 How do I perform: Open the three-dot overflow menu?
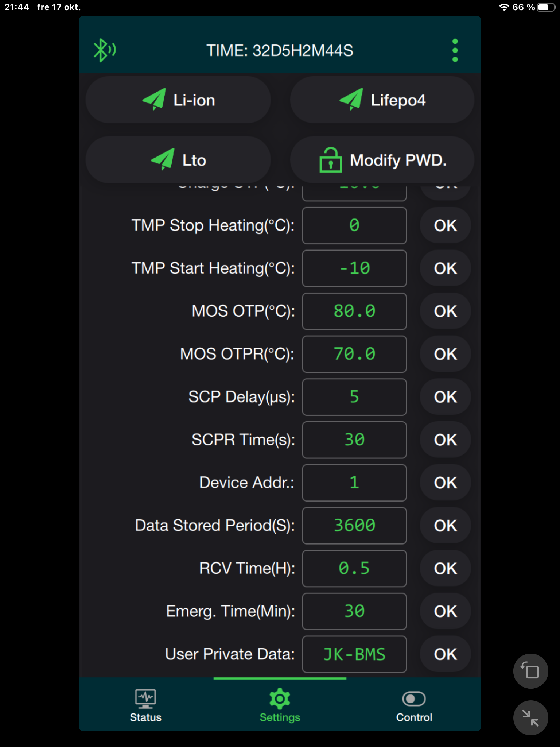coord(455,50)
